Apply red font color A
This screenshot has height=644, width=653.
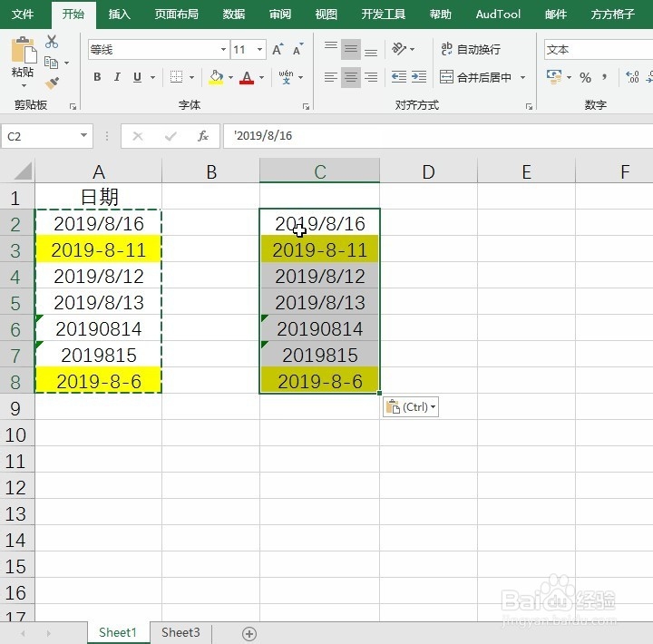(x=247, y=77)
